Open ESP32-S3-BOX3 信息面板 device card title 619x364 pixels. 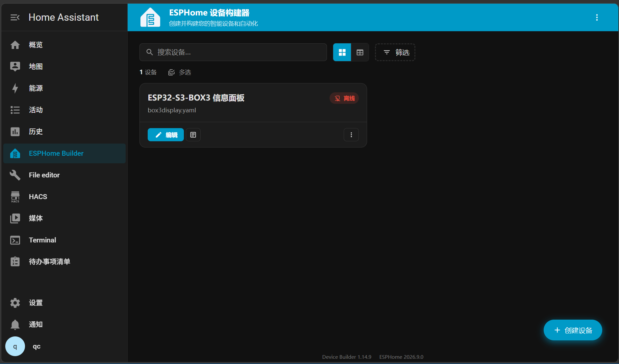(x=196, y=98)
